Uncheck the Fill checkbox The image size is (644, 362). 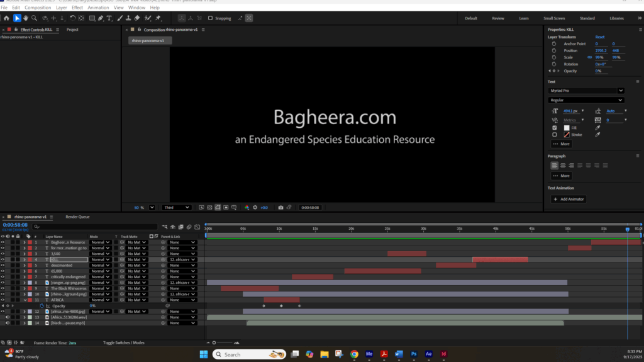(x=554, y=128)
